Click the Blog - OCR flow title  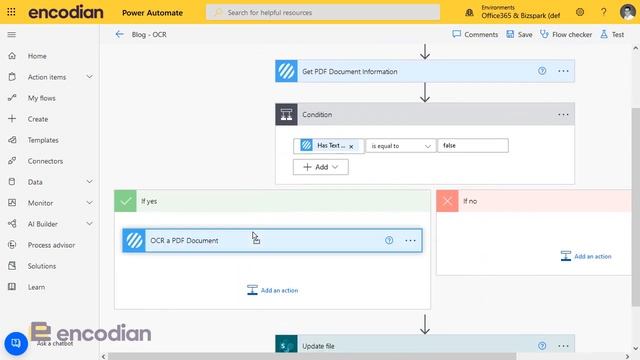(x=149, y=35)
